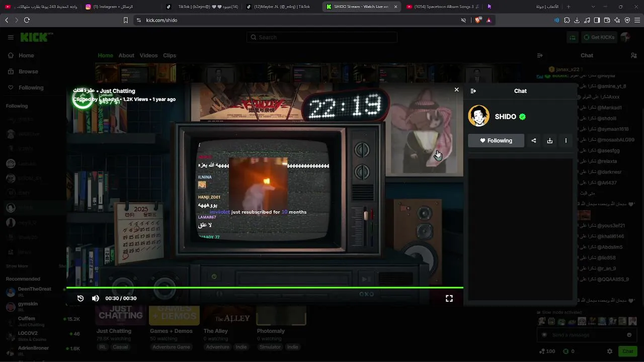Open site settings in address bar
Image resolution: width=644 pixels, height=362 pixels.
(x=138, y=20)
